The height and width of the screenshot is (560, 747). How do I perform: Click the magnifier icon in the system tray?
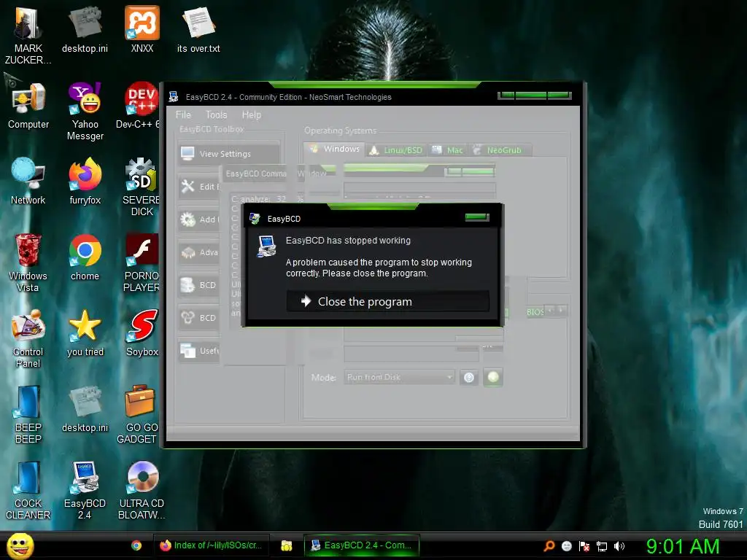(x=549, y=546)
